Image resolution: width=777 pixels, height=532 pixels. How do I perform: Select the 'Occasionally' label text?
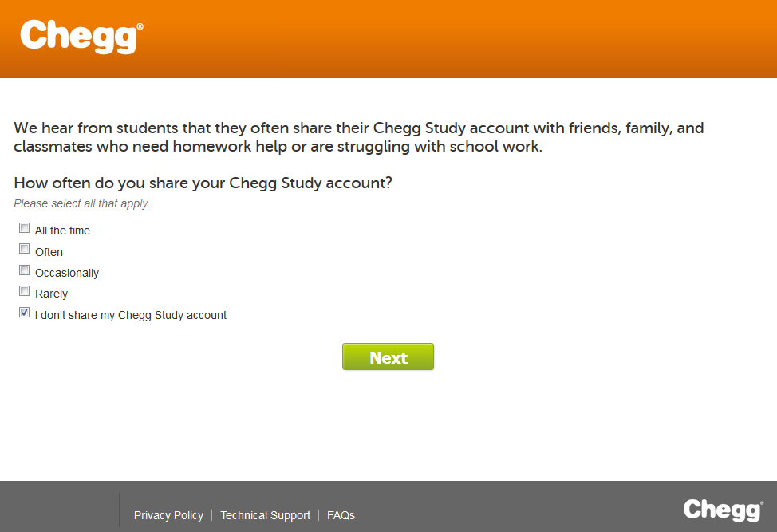tap(67, 272)
